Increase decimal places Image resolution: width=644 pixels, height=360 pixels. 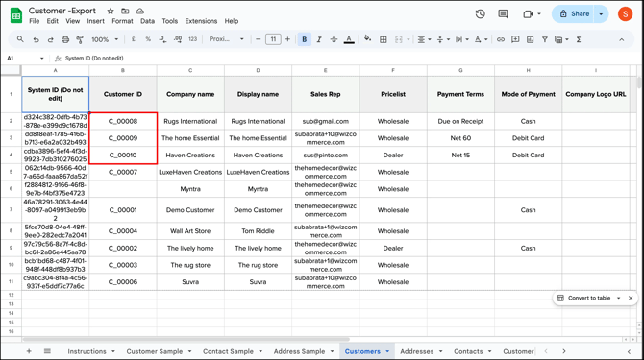(x=178, y=39)
